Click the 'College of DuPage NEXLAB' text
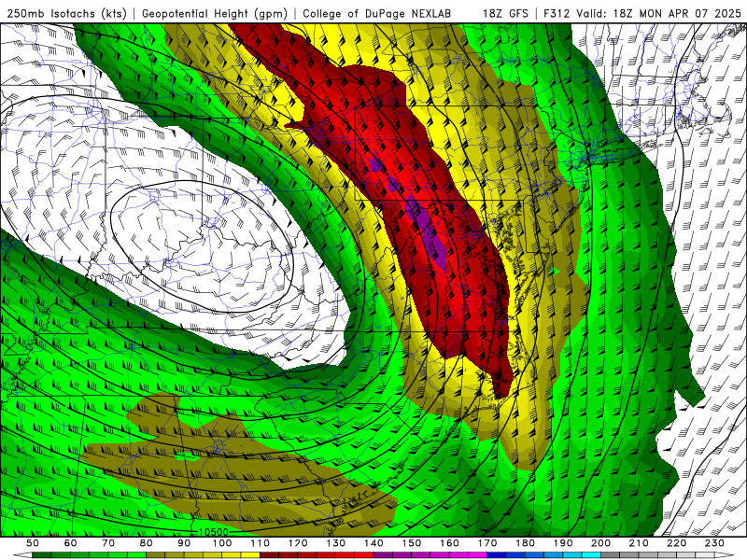The image size is (747, 560). coord(377,13)
